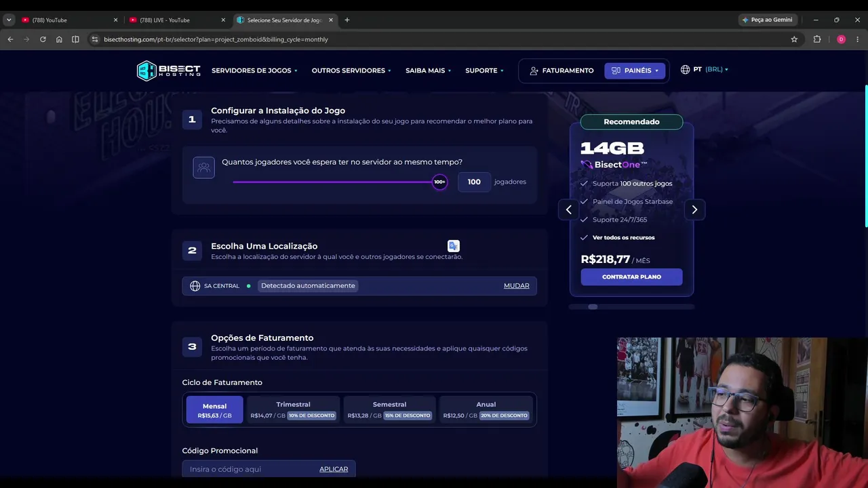868x488 pixels.
Task: Select the Semestral billing cycle
Action: click(x=389, y=409)
